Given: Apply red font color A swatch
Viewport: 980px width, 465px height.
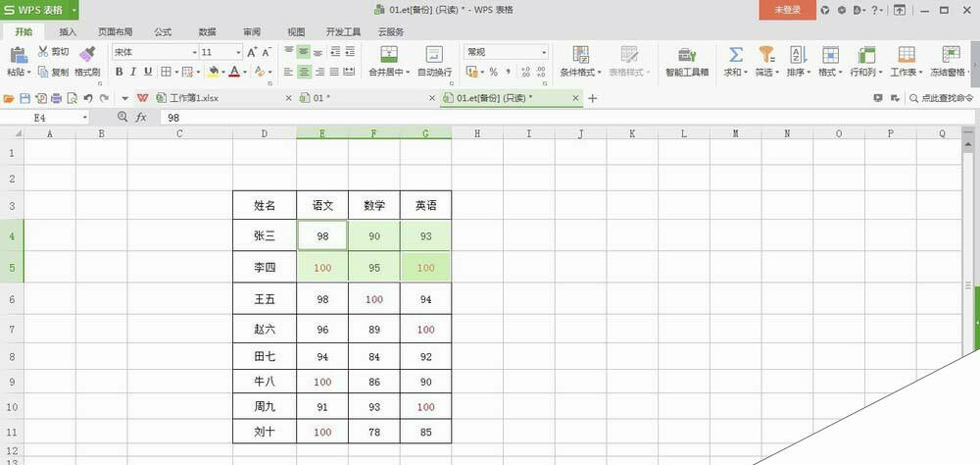Looking at the screenshot, I should click(235, 72).
